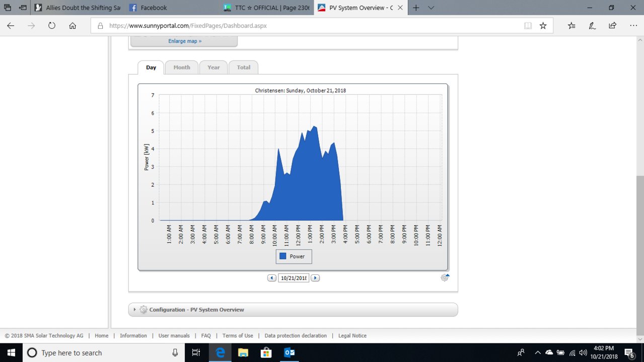Click the configuration gear icon
Viewport: 644px width, 362px height.
coord(144,310)
